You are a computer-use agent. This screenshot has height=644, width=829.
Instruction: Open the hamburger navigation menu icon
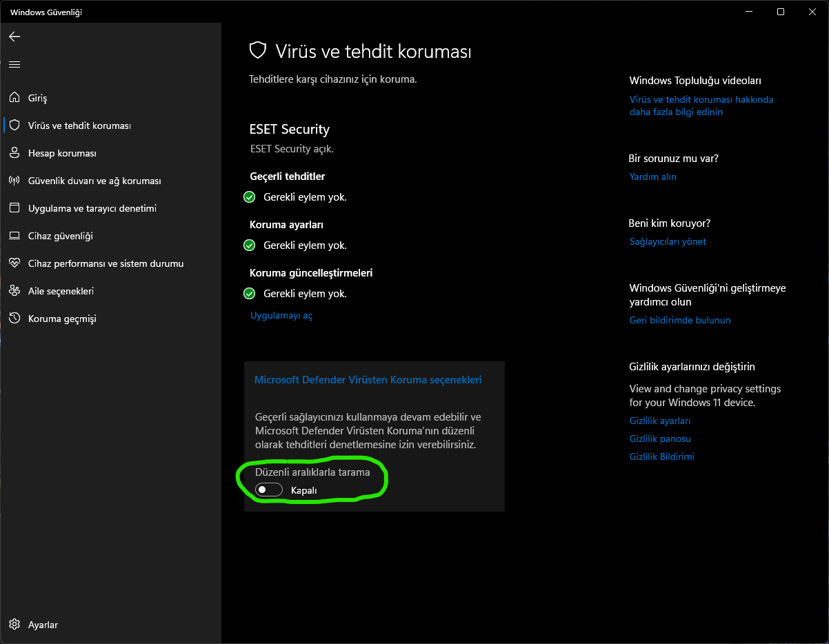14,64
